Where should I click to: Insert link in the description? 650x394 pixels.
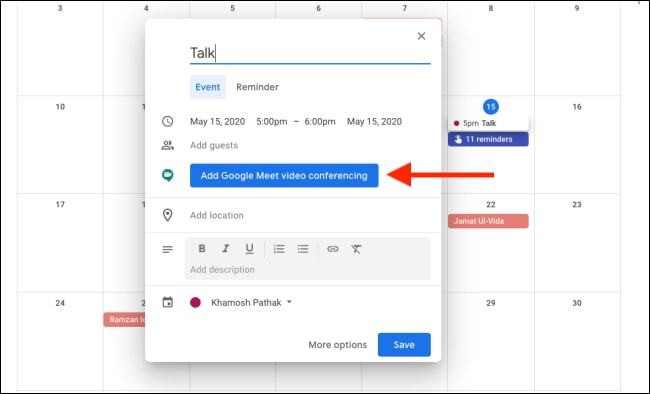(332, 249)
